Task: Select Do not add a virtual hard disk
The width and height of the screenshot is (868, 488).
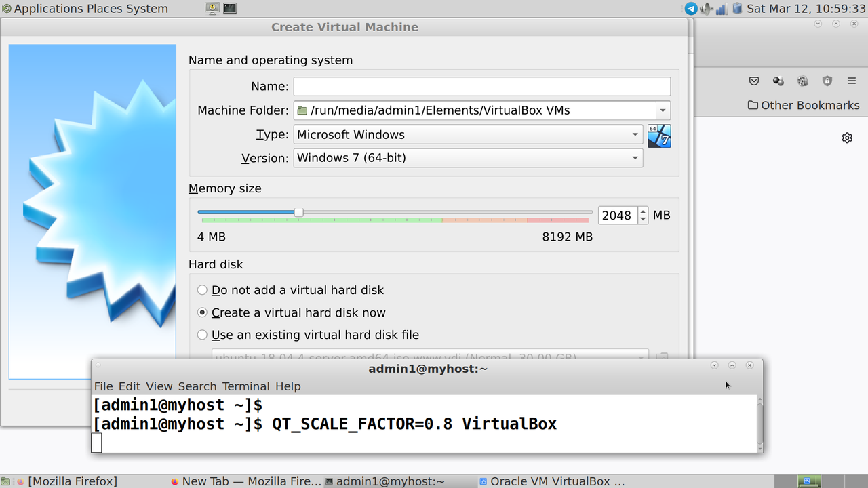Action: click(290, 290)
